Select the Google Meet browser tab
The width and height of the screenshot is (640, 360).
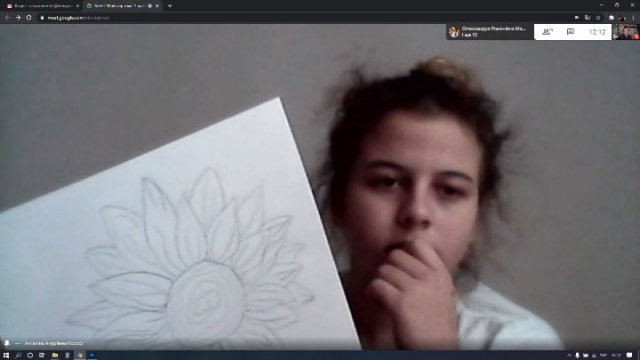[x=122, y=6]
